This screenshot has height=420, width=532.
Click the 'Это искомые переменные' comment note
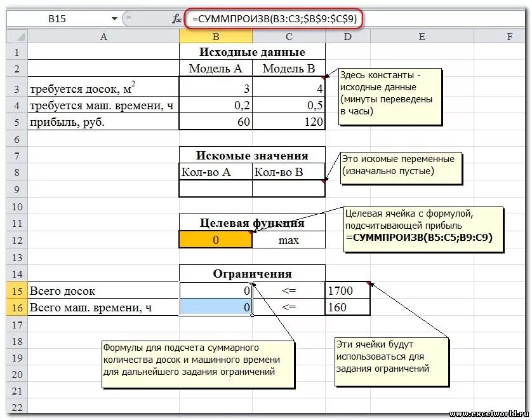point(401,168)
